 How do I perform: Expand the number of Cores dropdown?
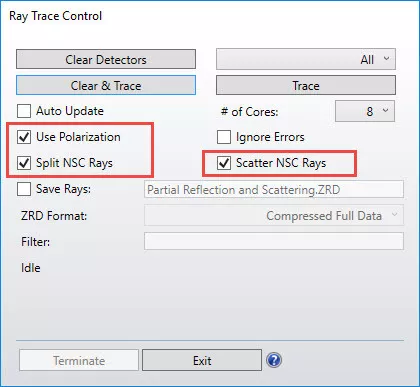tap(365, 111)
